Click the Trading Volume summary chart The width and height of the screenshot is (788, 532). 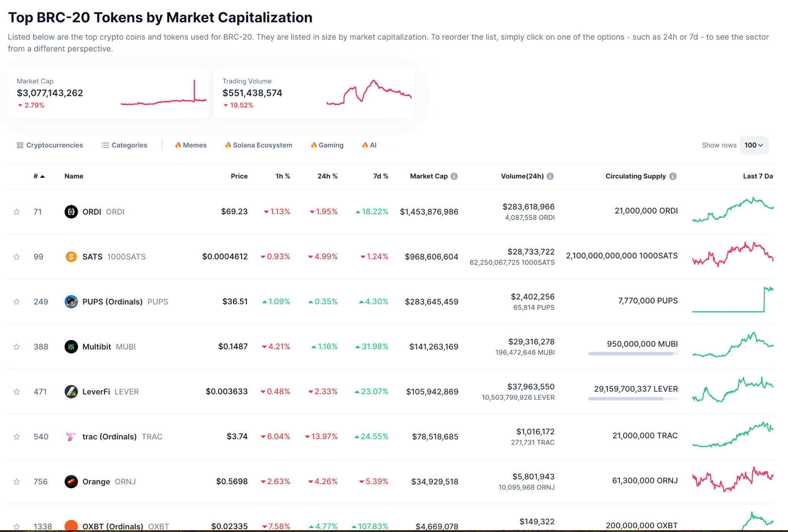coord(369,92)
